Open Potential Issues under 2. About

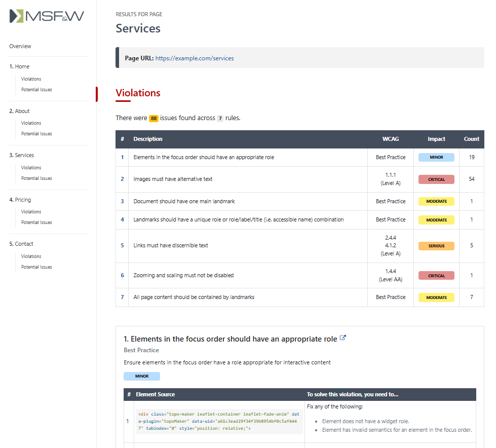[x=36, y=133]
